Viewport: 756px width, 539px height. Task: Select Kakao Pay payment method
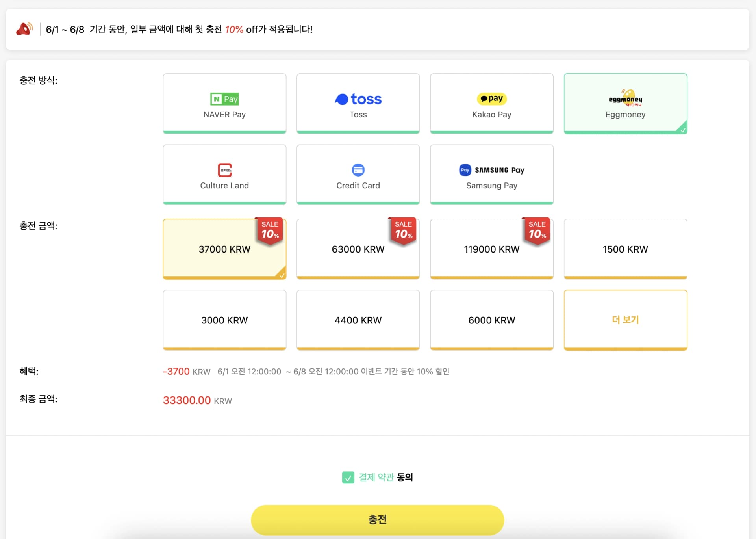tap(492, 103)
